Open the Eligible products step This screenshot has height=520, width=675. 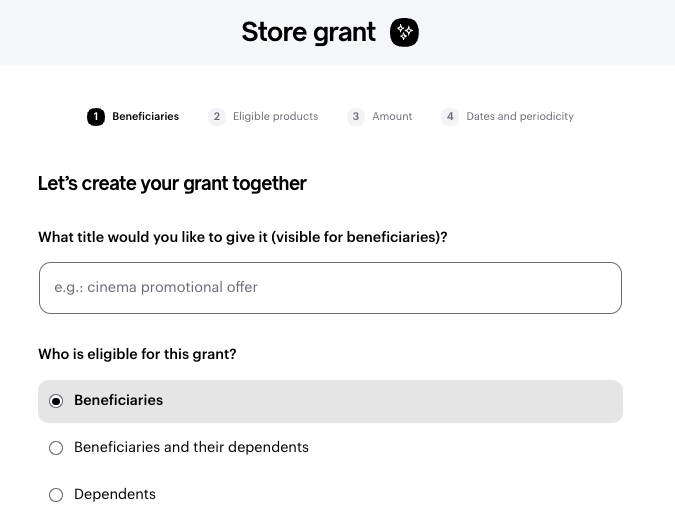[275, 117]
